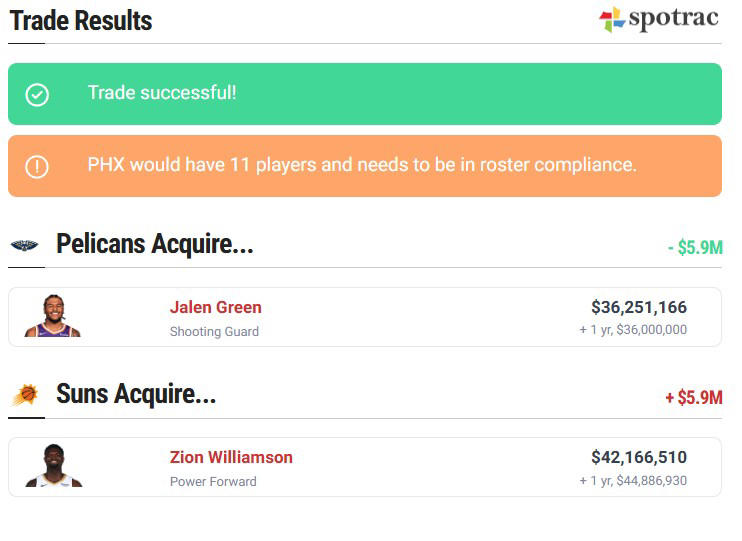Viewport: 742px width, 541px height.
Task: Click Jalen Green's $36,251,166 salary
Action: (x=639, y=307)
